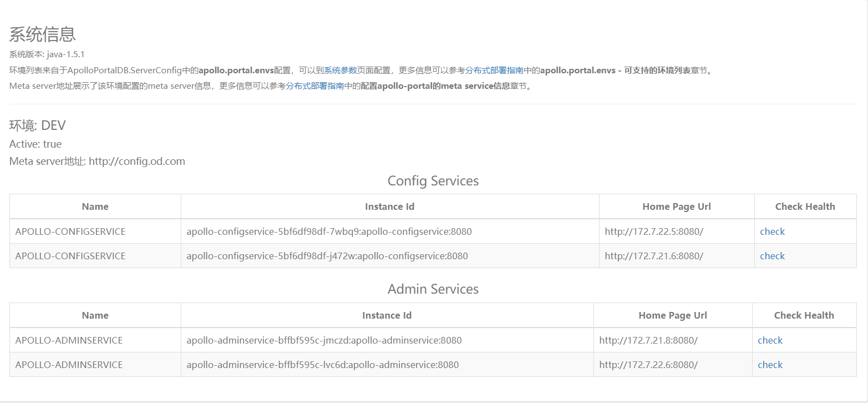The image size is (868, 403).
Task: Select instance id ending lvc6d:apollo-adminservice:8080
Action: (x=323, y=365)
